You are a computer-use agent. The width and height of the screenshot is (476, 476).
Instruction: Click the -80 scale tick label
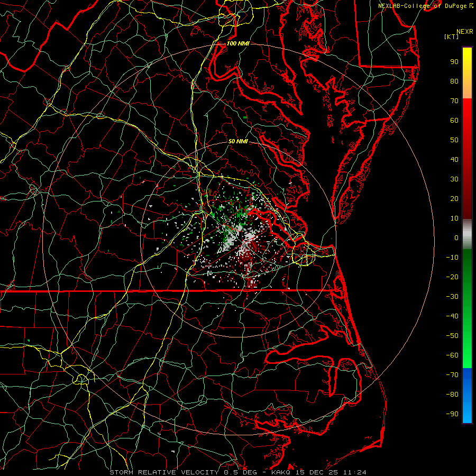tap(452, 395)
